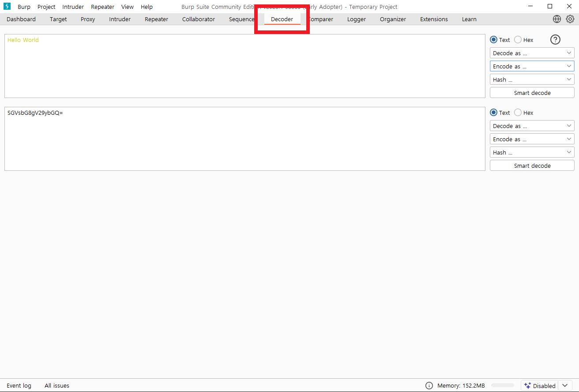Open Encode as dropdown for the Base64 output panel
The image size is (579, 392).
coord(532,139)
